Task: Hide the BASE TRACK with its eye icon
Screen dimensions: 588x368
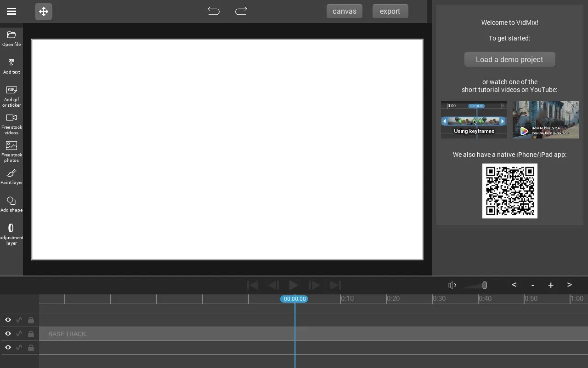Action: tap(8, 333)
